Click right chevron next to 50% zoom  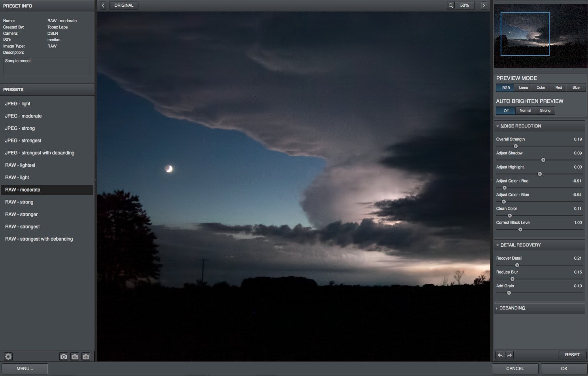point(484,6)
